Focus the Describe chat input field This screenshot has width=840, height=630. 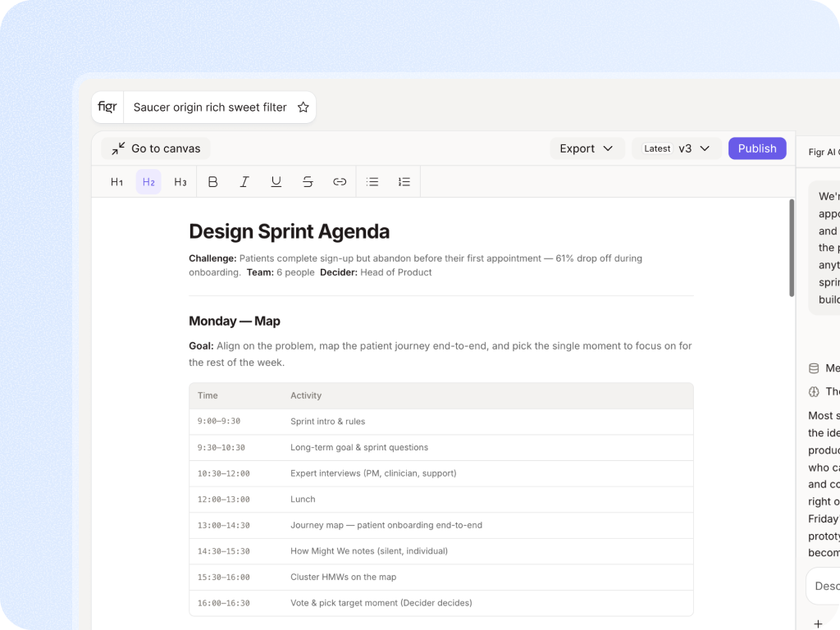(824, 586)
